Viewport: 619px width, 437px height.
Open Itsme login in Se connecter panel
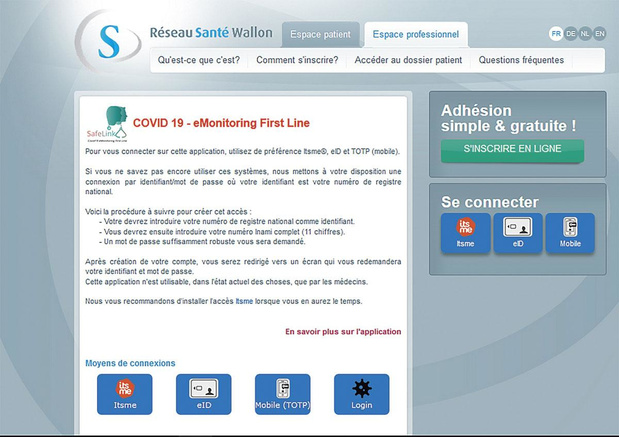[x=465, y=233]
